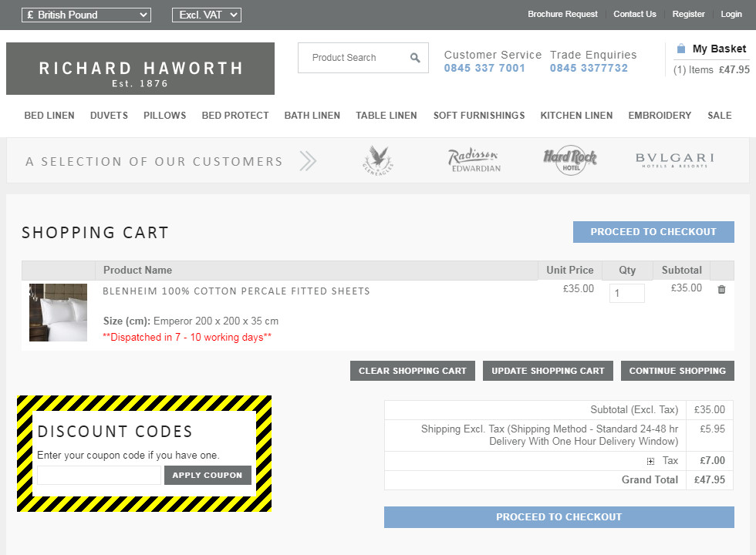Click Continue Shopping button
The image size is (756, 555).
677,371
